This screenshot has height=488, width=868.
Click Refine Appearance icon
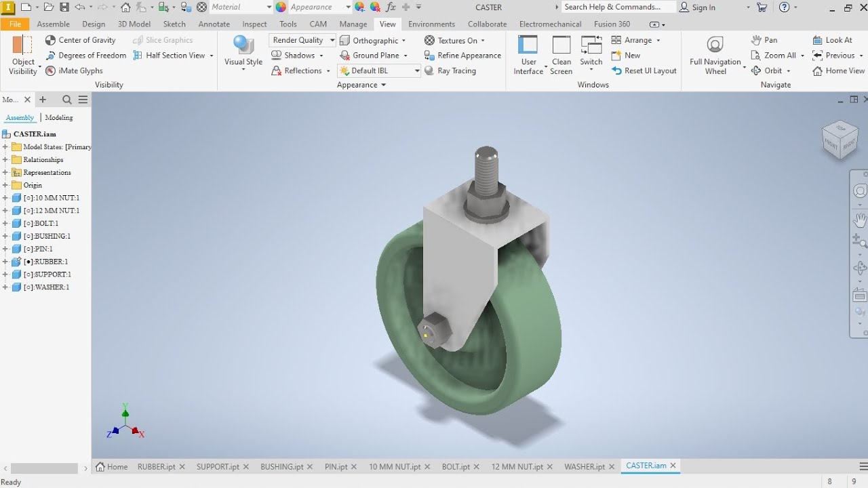429,56
